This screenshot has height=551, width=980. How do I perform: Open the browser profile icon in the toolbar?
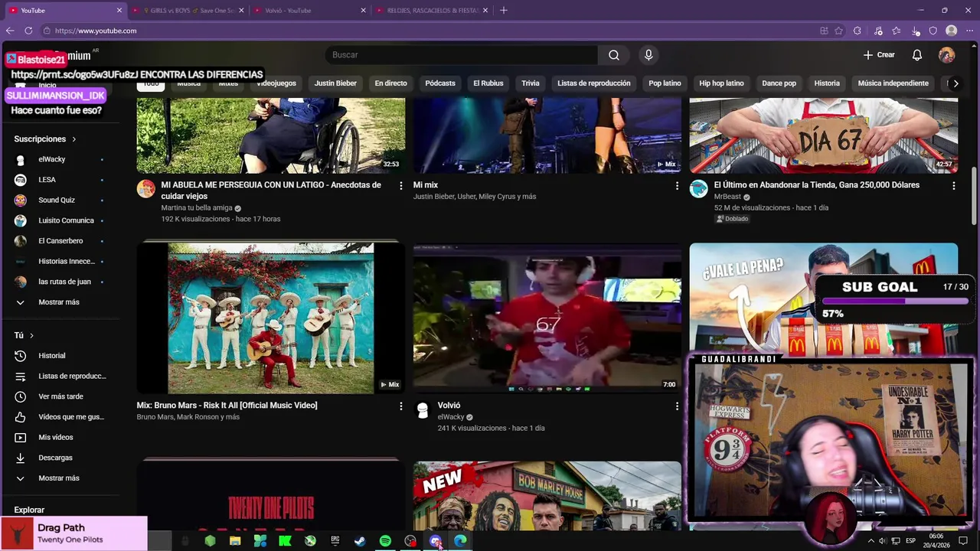tap(951, 31)
